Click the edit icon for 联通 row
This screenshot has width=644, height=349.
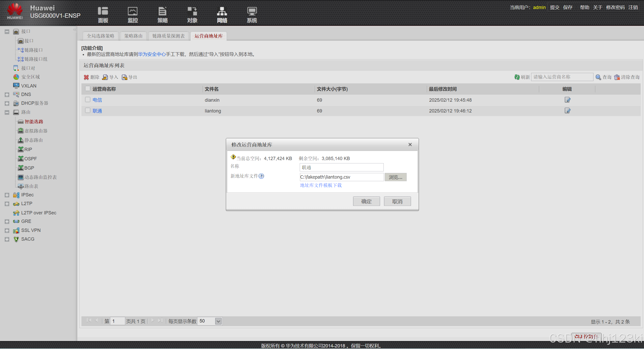[567, 111]
